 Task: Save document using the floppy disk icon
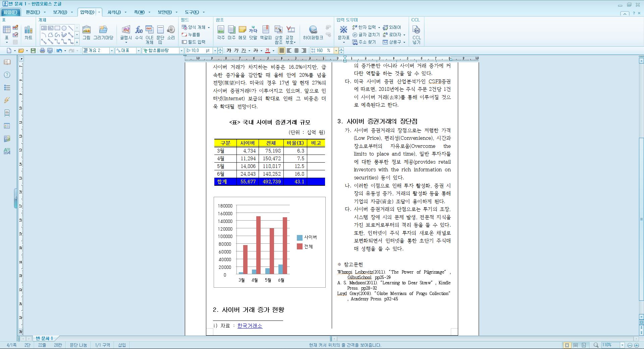point(33,51)
